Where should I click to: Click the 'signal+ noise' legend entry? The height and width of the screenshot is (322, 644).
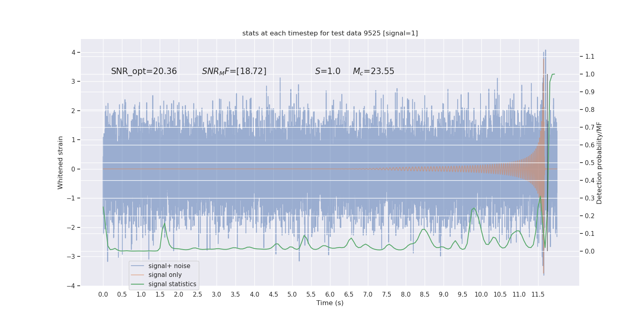pyautogui.click(x=169, y=266)
